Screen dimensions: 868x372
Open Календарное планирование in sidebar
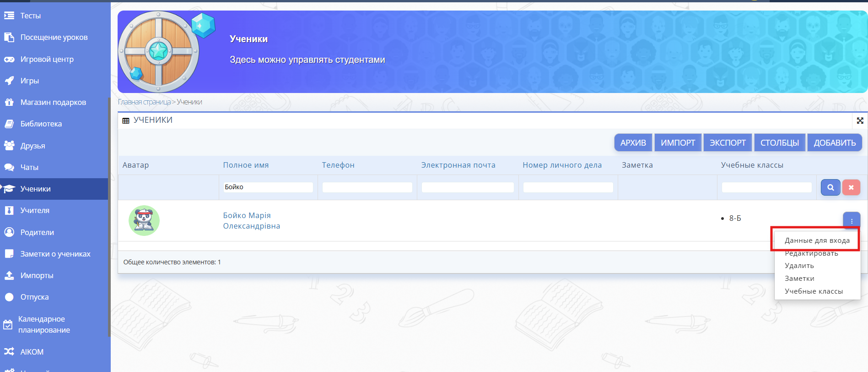coord(44,324)
